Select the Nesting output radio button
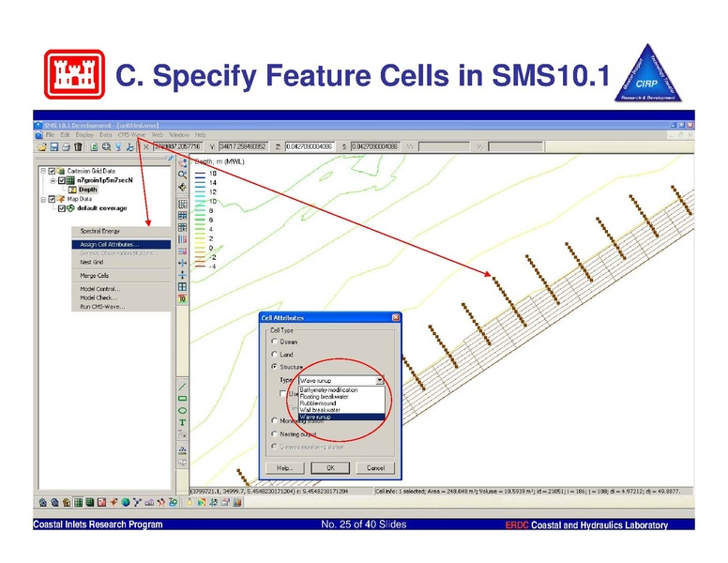This screenshot has width=728, height=563. pyautogui.click(x=274, y=434)
